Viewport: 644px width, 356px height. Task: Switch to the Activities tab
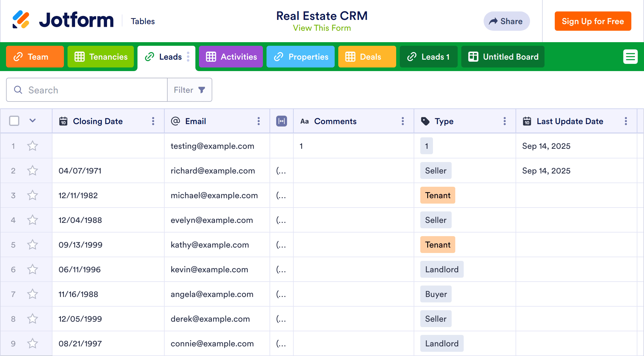coord(231,57)
